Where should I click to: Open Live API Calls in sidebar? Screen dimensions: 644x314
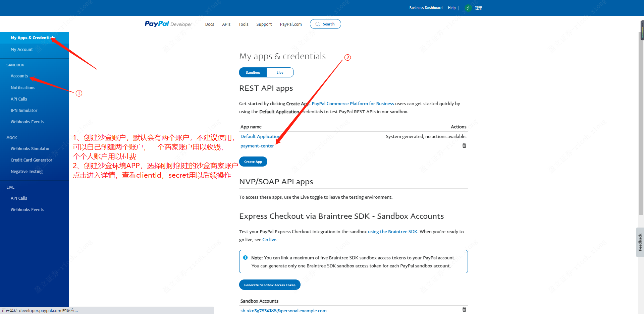click(x=19, y=198)
